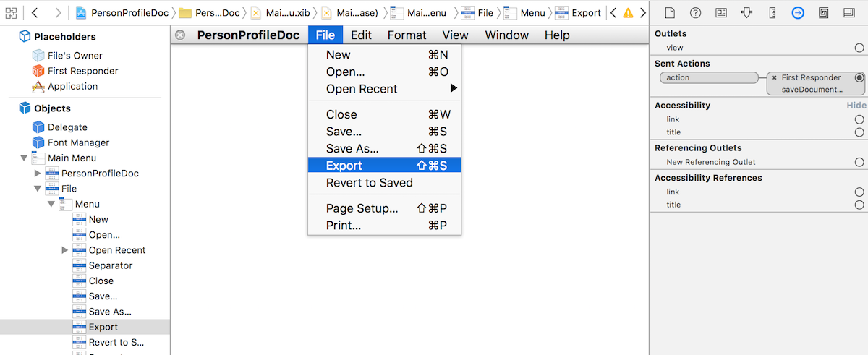The height and width of the screenshot is (355, 868).
Task: Click the Pers...Doc folder breadcrumb
Action: pos(210,12)
